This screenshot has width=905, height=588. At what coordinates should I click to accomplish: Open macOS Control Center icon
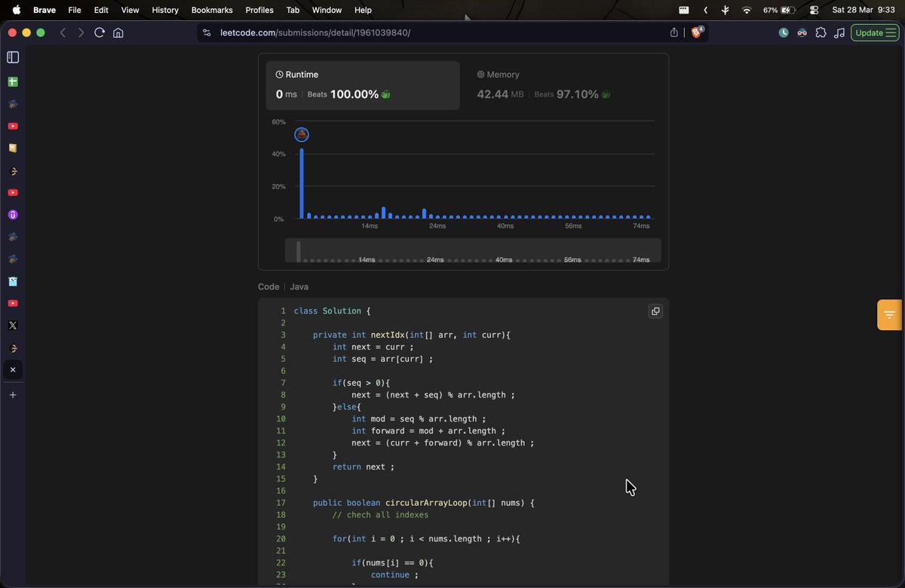click(814, 10)
